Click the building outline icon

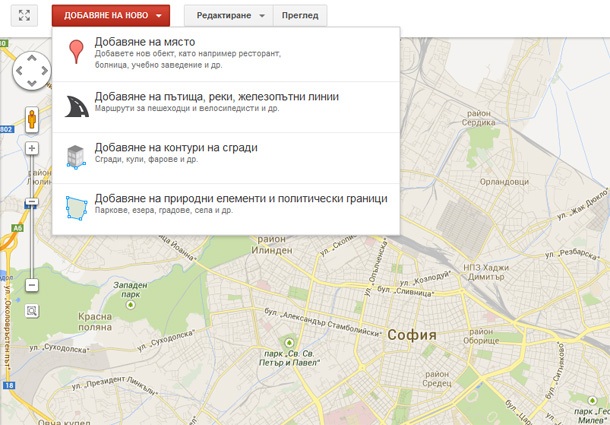(76, 157)
